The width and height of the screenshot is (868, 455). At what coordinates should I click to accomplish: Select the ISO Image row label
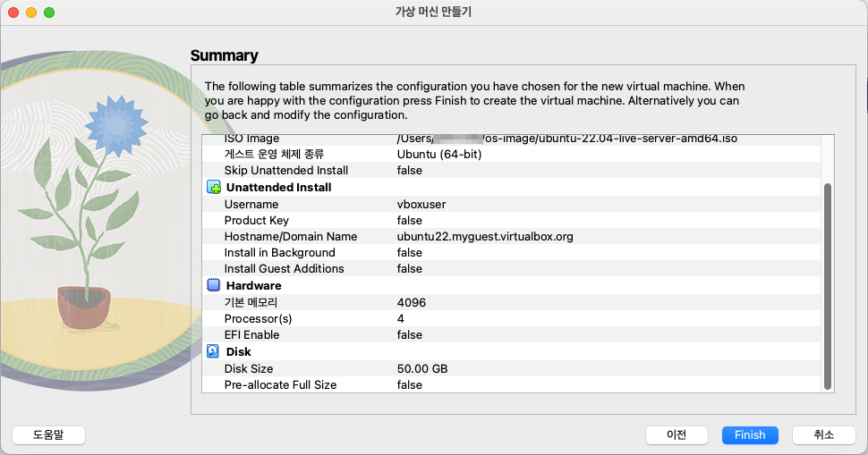pos(251,139)
